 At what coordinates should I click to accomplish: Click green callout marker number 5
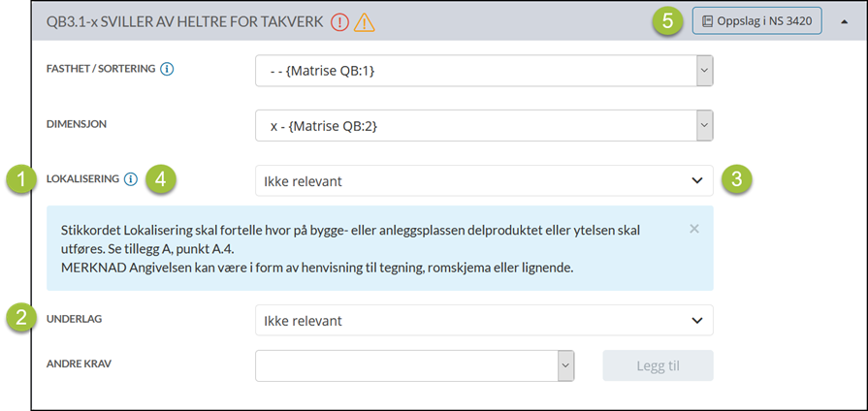coord(668,20)
